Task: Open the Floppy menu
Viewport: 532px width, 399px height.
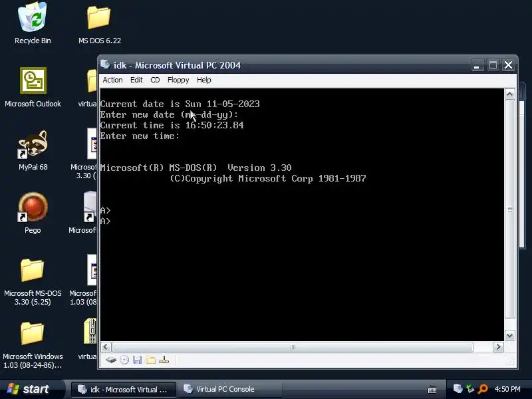Action: click(x=178, y=80)
